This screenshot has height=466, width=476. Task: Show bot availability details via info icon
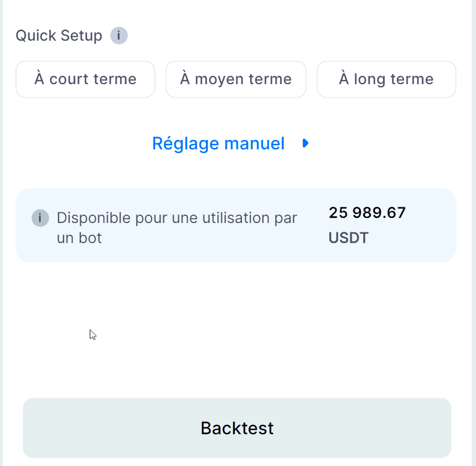tap(40, 218)
